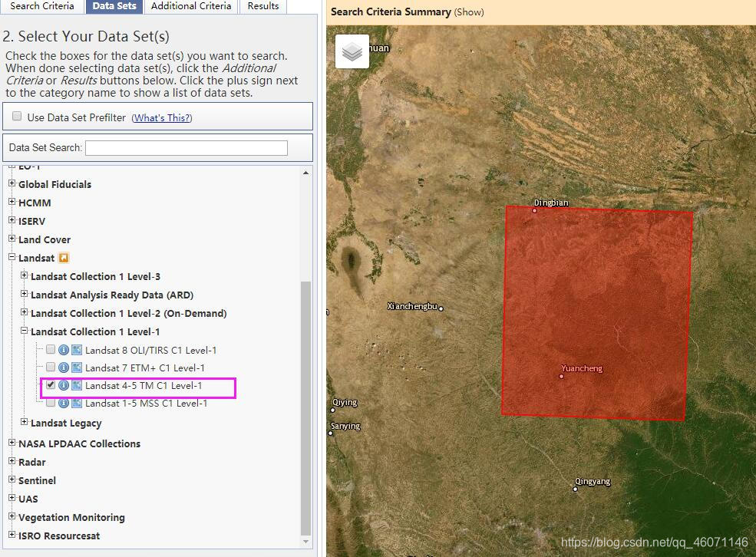
Task: Click the 'Radar' category name
Action: [31, 462]
